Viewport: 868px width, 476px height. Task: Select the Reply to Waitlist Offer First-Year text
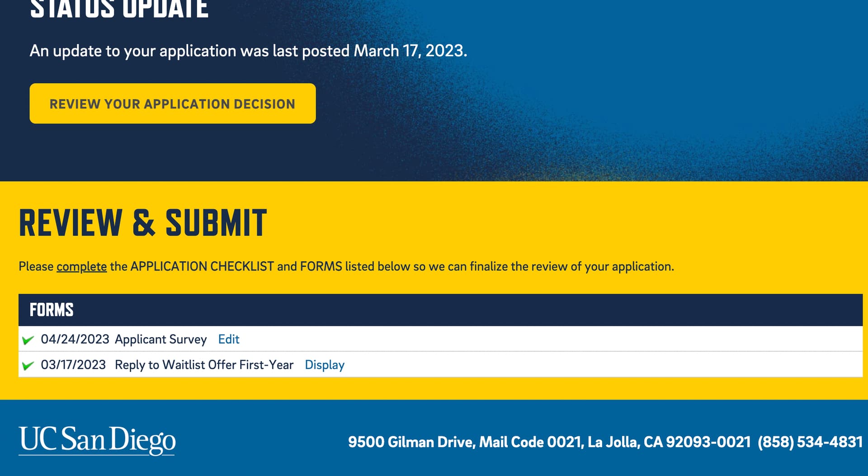pyautogui.click(x=204, y=365)
